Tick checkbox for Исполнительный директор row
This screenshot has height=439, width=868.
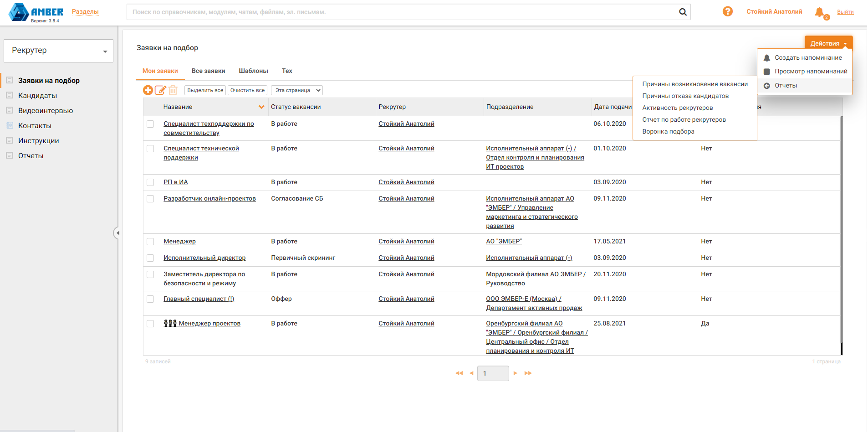tap(150, 258)
